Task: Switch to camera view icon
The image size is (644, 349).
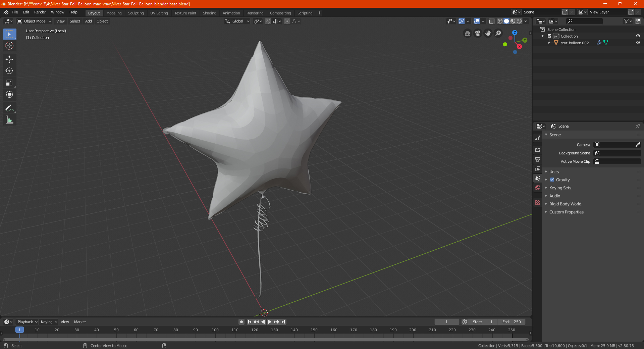Action: coord(478,33)
